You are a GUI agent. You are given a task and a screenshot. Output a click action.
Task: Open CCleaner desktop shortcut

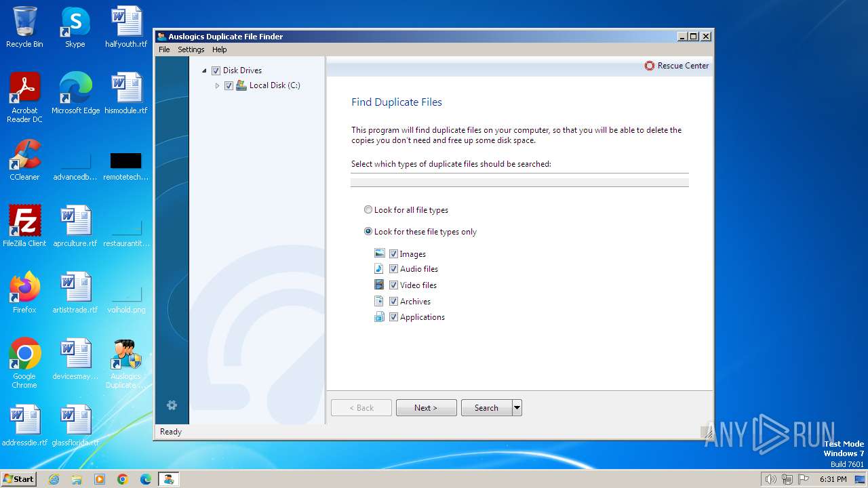(24, 160)
